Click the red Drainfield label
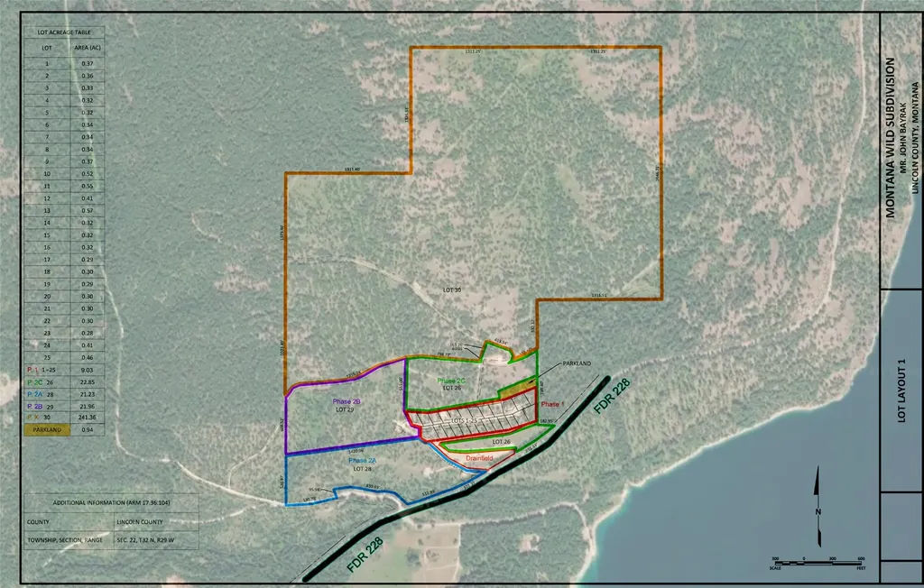924x588 pixels. click(479, 458)
